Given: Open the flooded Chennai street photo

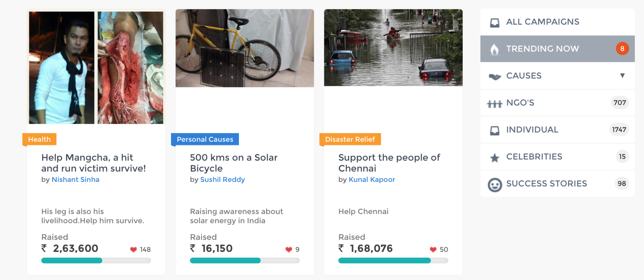Looking at the screenshot, I should (393, 47).
